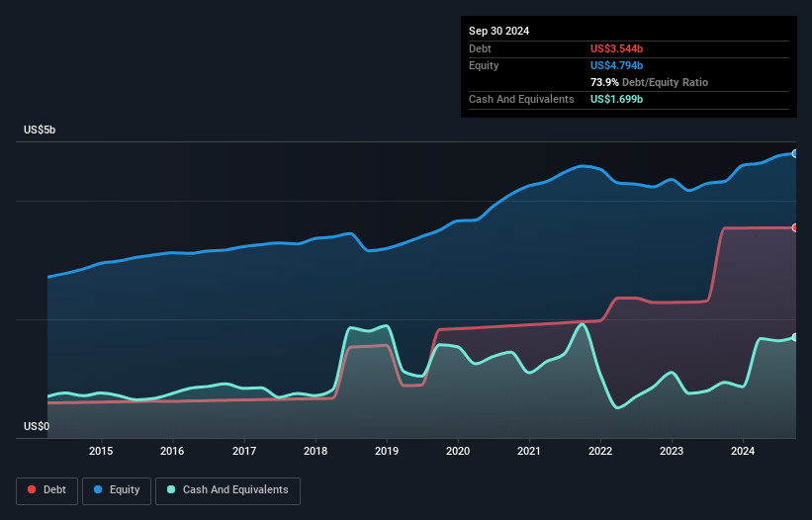Click the 2023 x-axis label
Screen dimensions: 812x520
(672, 451)
